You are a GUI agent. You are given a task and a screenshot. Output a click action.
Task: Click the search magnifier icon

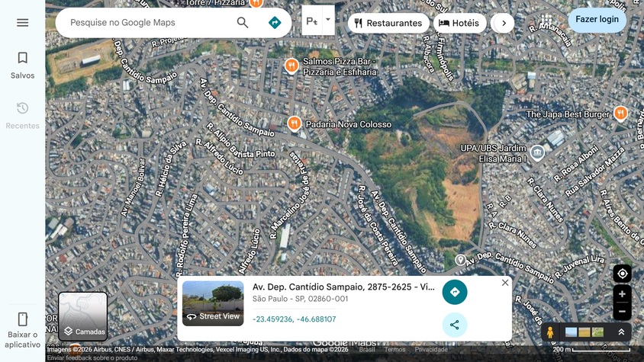[x=243, y=23]
